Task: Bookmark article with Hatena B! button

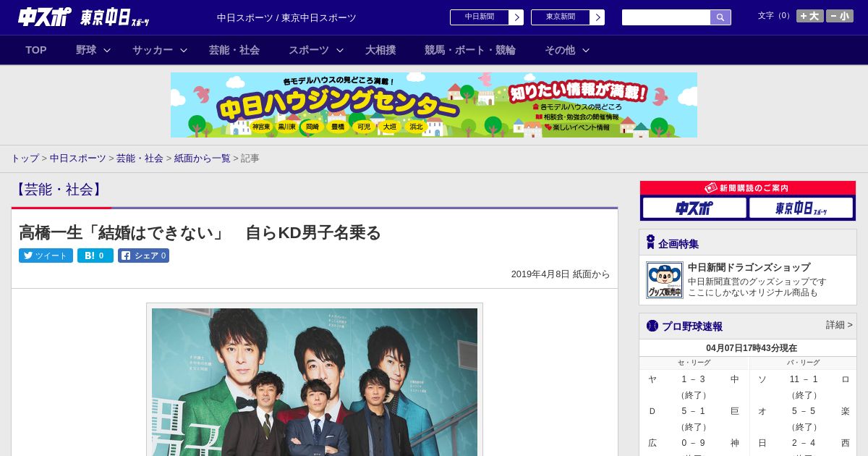Action: (x=95, y=256)
